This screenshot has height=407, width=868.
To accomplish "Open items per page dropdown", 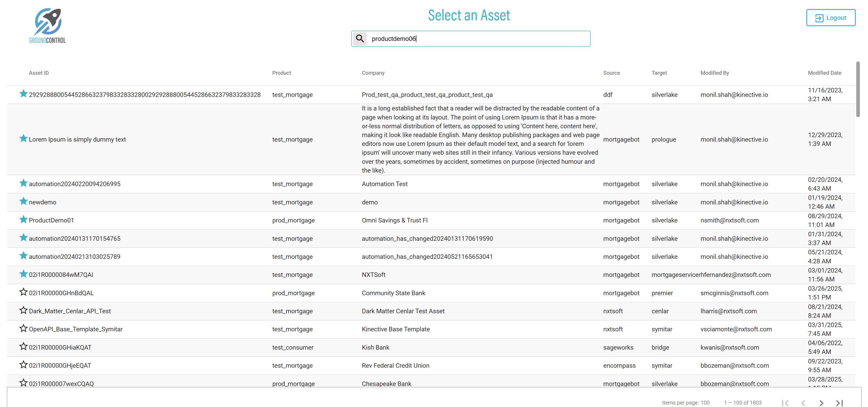I will (x=705, y=402).
